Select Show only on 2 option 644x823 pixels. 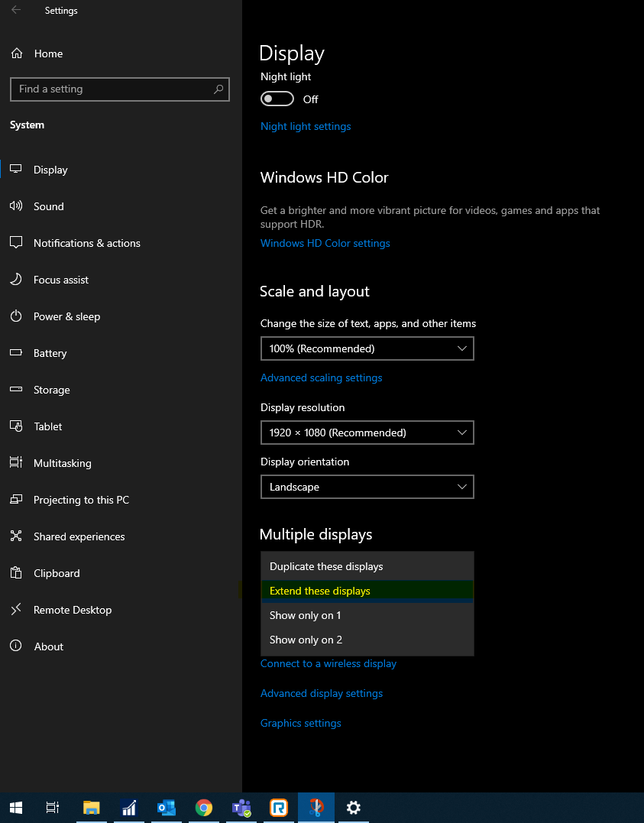[367, 640]
